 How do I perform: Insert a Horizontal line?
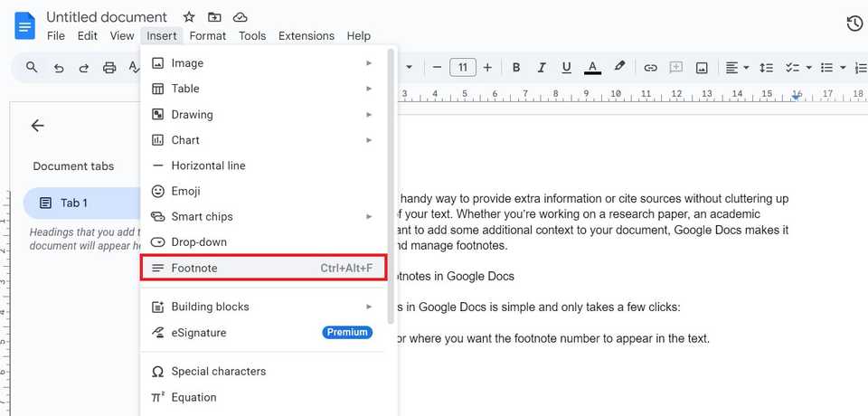pyautogui.click(x=263, y=165)
